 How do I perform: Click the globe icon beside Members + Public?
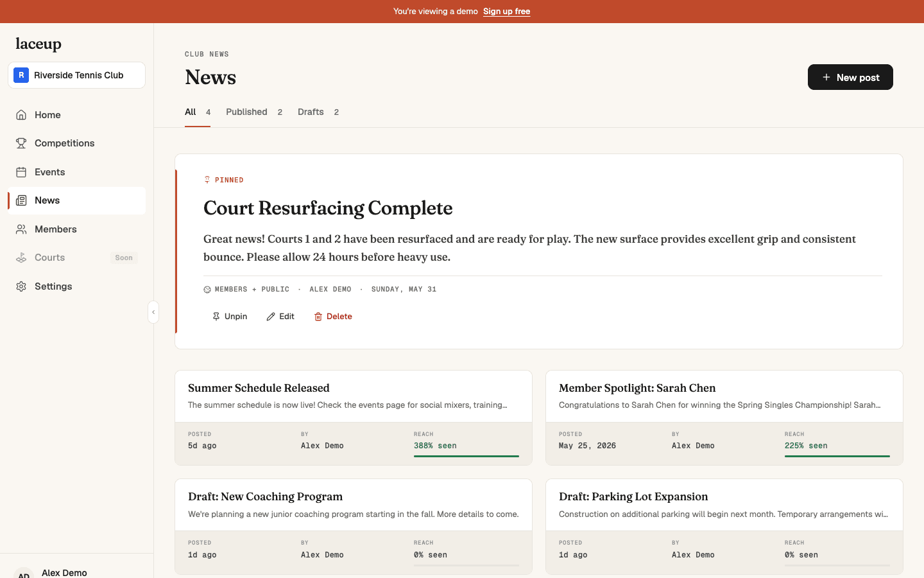point(207,290)
